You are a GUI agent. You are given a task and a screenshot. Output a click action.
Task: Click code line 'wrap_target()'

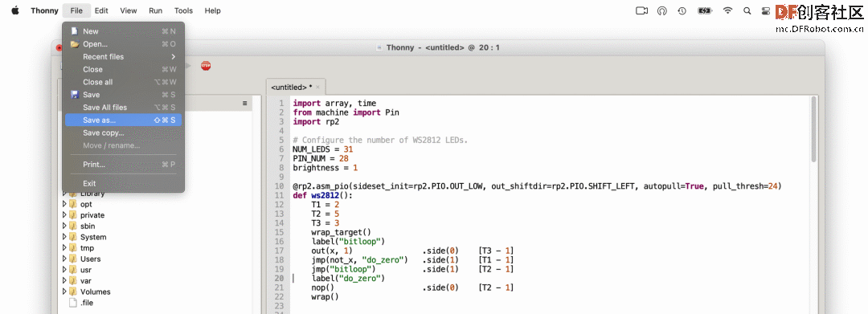(x=341, y=232)
